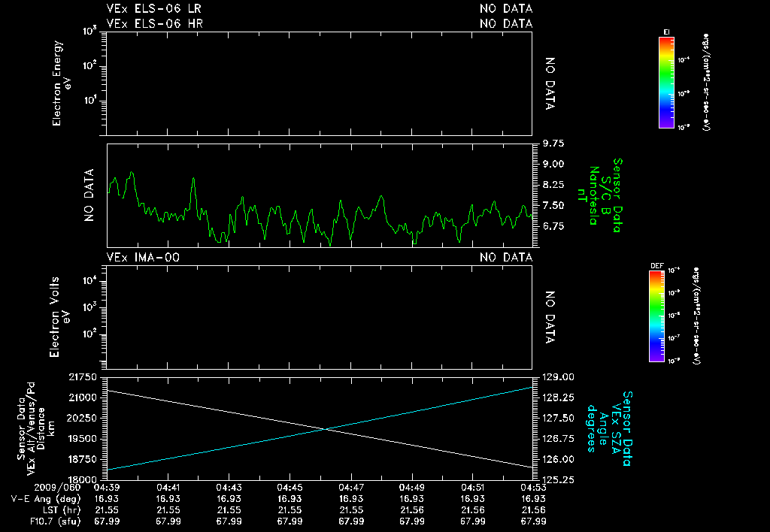
Task: Click the 126.00 tick on the SZA axis
Action: click(558, 459)
